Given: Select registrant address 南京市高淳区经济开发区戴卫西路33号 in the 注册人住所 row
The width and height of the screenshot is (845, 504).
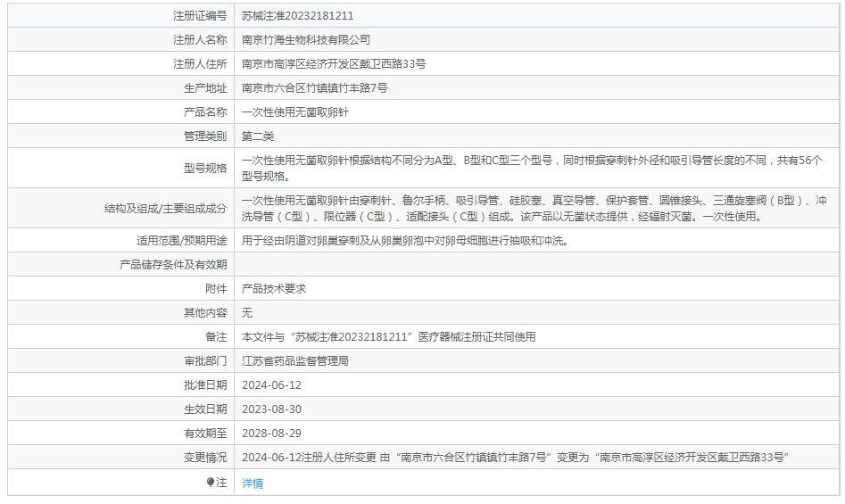Looking at the screenshot, I should pos(334,64).
